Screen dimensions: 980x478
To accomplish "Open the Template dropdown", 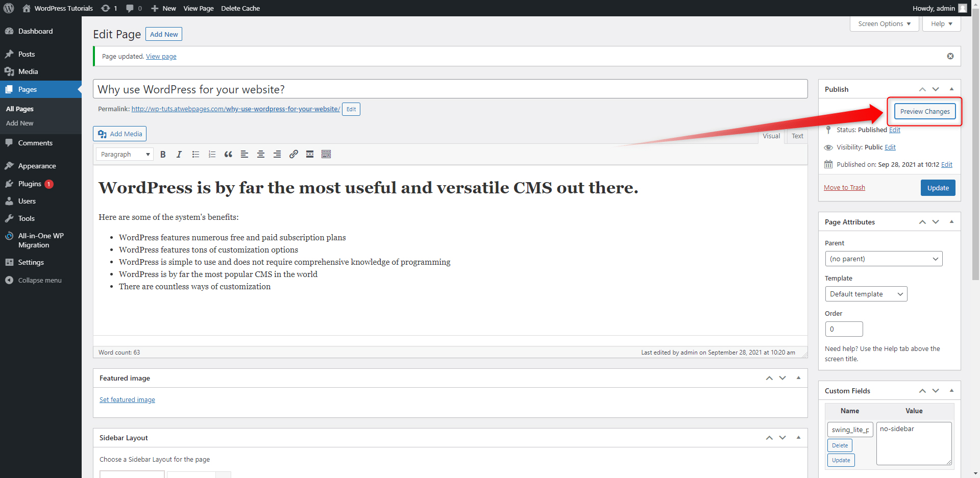I will (x=866, y=294).
